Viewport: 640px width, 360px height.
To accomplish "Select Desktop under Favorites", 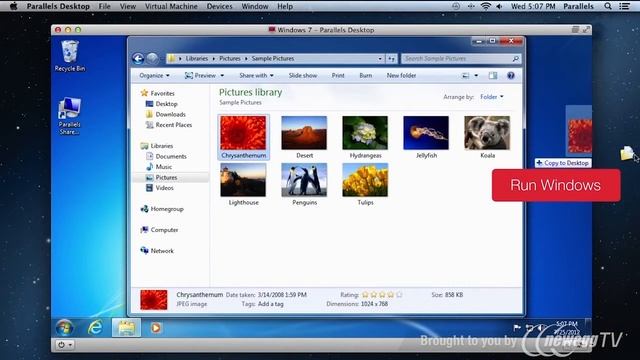I will pos(166,104).
